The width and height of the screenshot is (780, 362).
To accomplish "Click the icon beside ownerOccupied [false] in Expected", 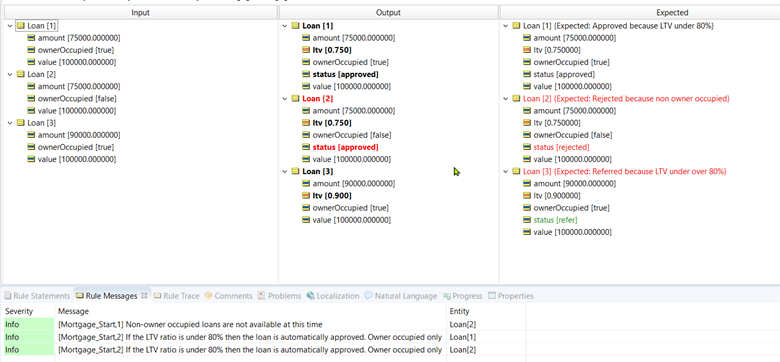I will [527, 135].
